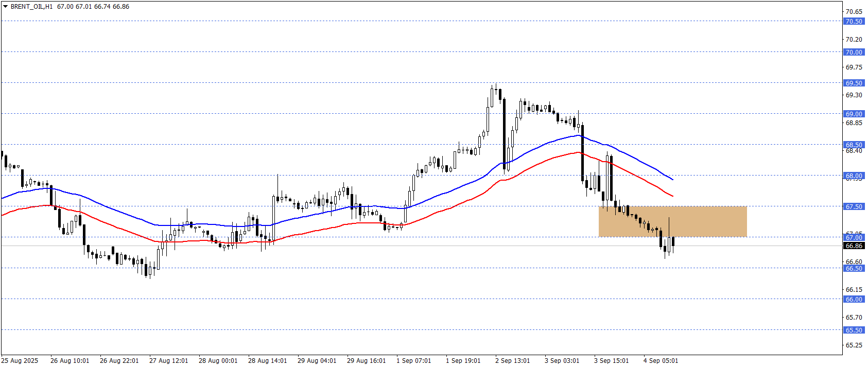Click the 4 Sep 05:01 time label

coord(661,360)
